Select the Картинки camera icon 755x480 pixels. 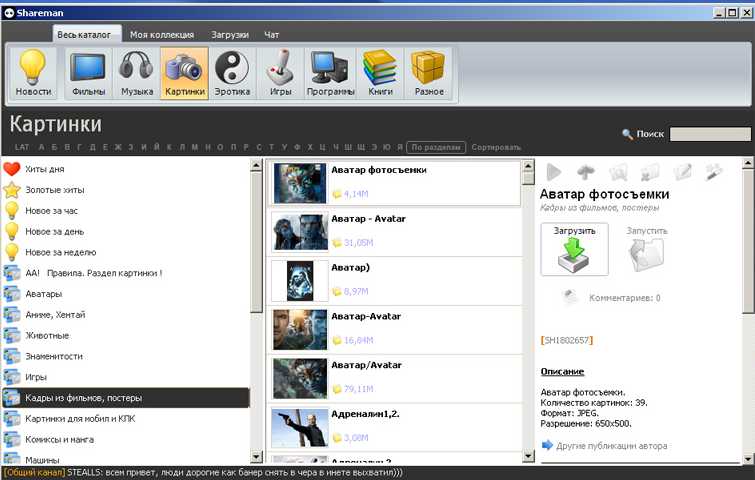[x=185, y=73]
